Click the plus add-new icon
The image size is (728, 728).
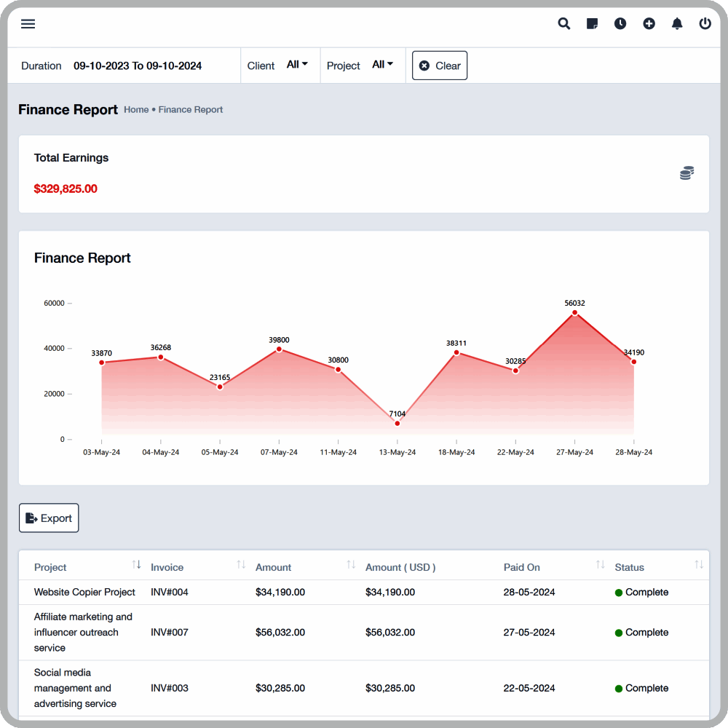coord(649,24)
